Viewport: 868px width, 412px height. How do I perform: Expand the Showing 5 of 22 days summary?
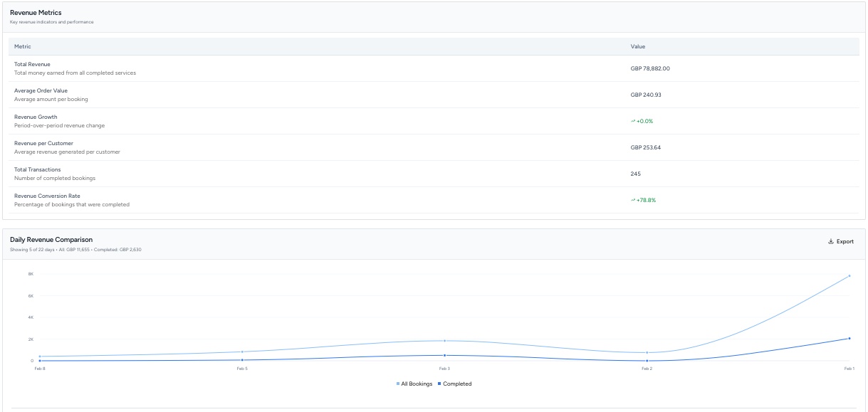coord(33,250)
